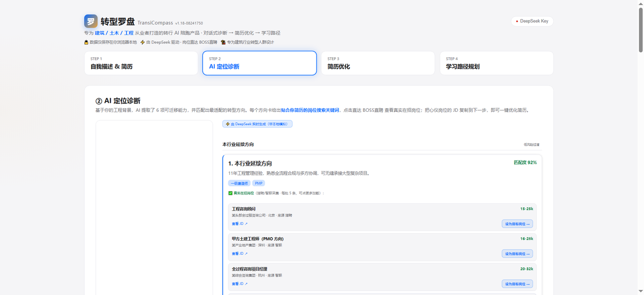Click the 某头部全过程咨询公司 · 北京 company line

tap(262, 215)
